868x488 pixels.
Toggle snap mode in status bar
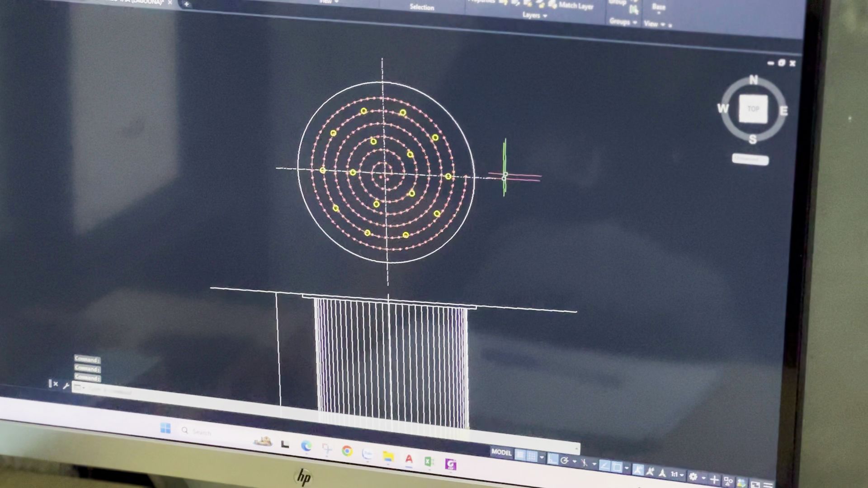tap(532, 456)
